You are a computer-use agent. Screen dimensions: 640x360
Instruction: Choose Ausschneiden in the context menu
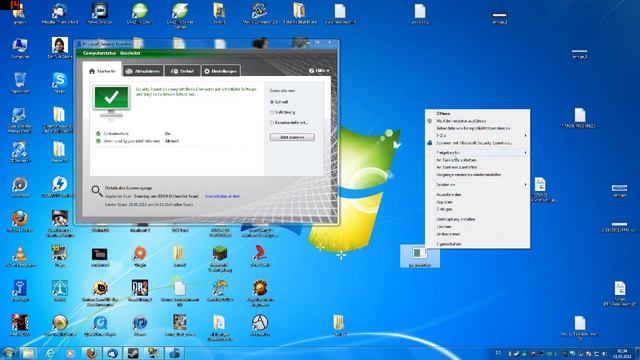click(x=477, y=195)
